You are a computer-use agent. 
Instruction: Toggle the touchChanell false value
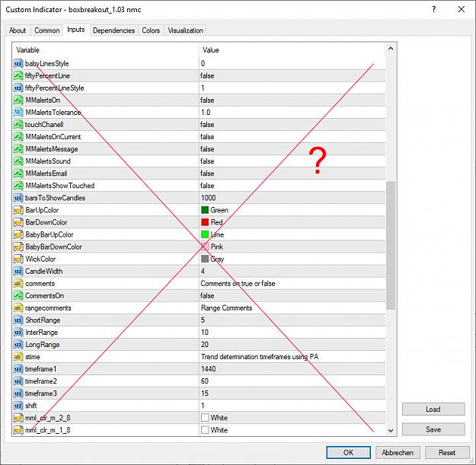[292, 125]
